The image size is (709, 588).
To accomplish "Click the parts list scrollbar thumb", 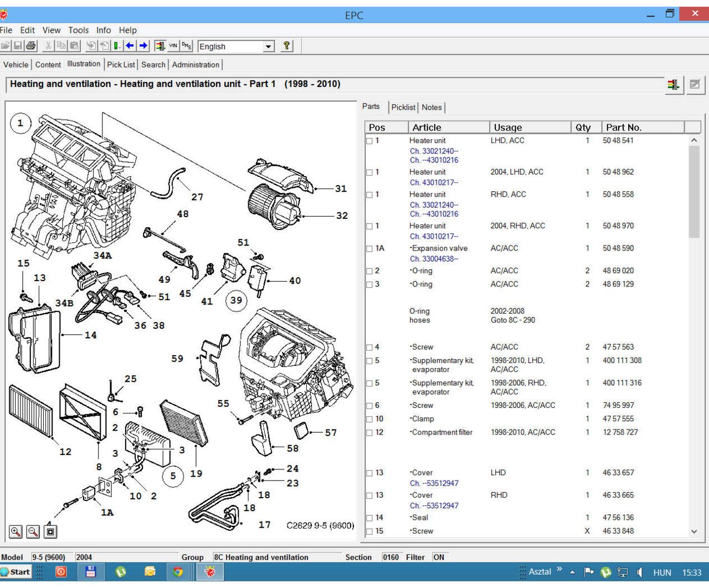I will pos(694,192).
